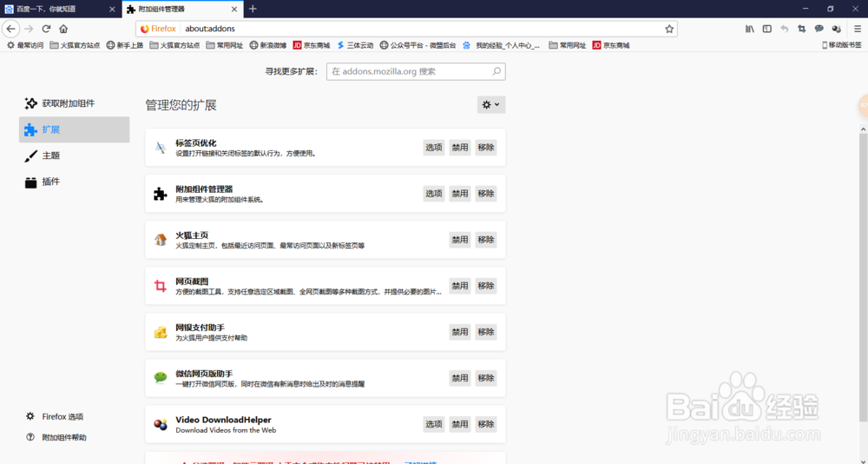
Task: Disable the 网银支付助手 extension
Action: [x=460, y=332]
